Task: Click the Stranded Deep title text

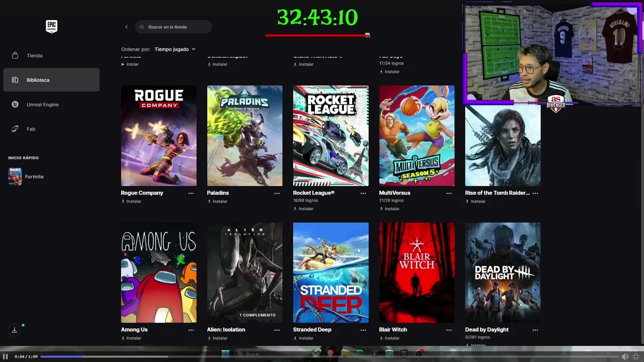Action: 312,330
